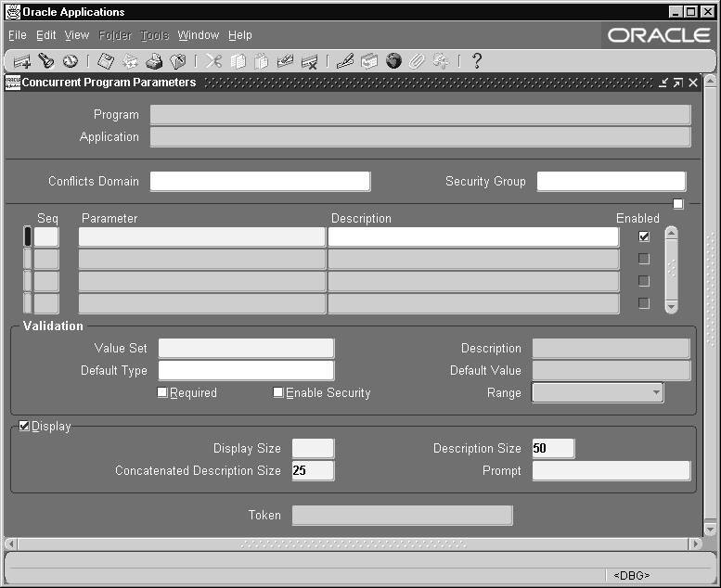Click into the Default Value field
The width and height of the screenshot is (721, 588).
click(x=612, y=370)
